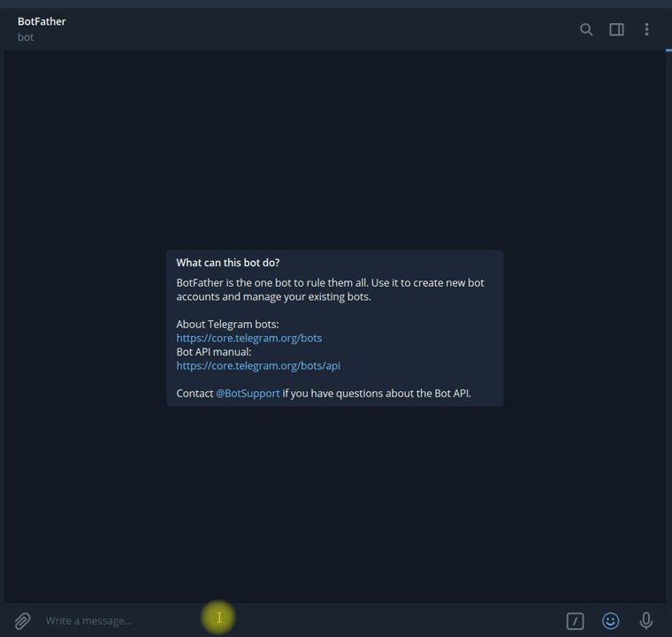The height and width of the screenshot is (637, 672).
Task: Click the 'bot' status under BotFather
Action: point(26,37)
